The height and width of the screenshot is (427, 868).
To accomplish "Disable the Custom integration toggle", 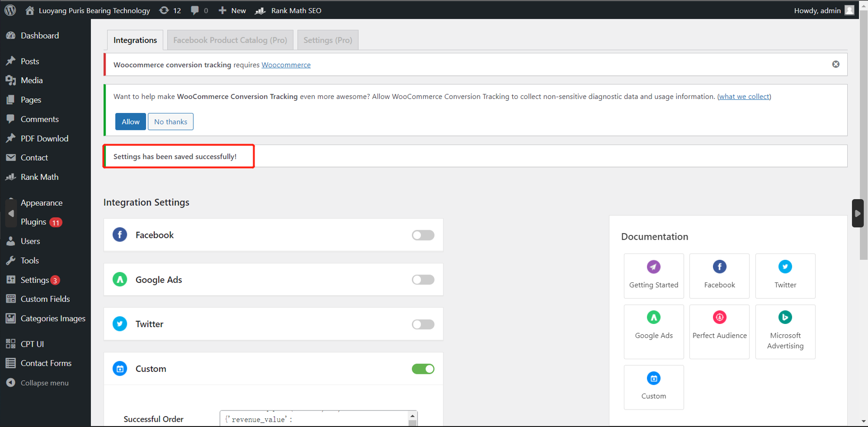I will click(x=423, y=369).
